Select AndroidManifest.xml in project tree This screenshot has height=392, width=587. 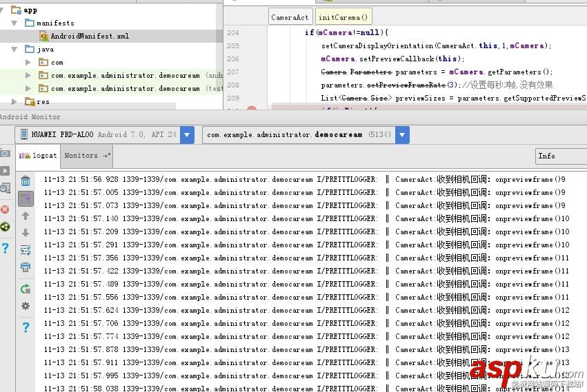click(90, 37)
